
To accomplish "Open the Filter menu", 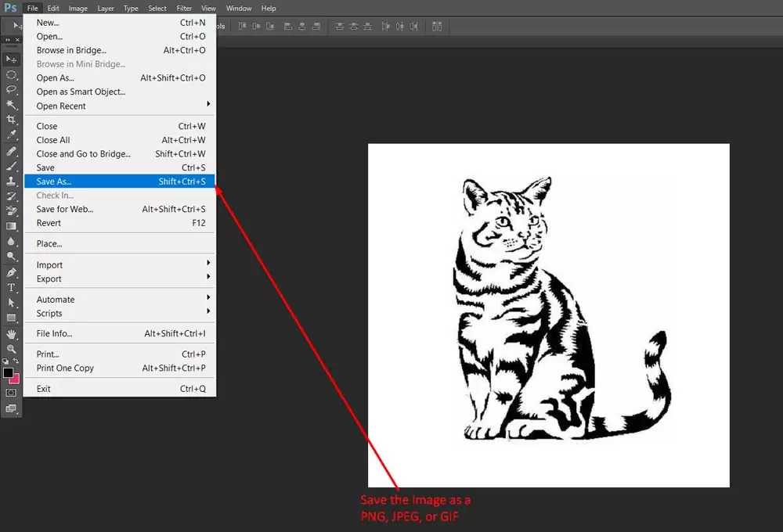I will click(x=184, y=8).
